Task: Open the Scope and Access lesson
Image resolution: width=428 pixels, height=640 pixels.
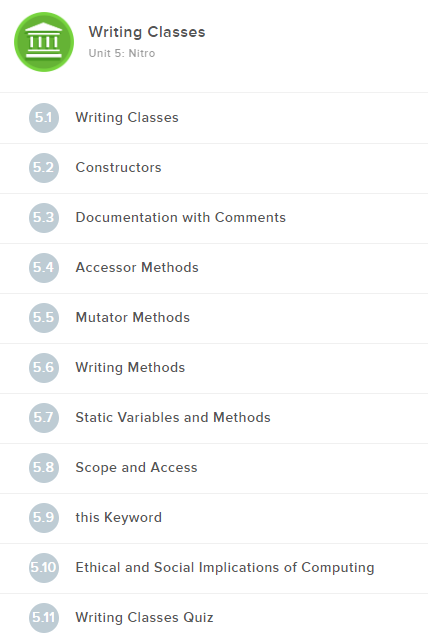Action: tap(214, 468)
